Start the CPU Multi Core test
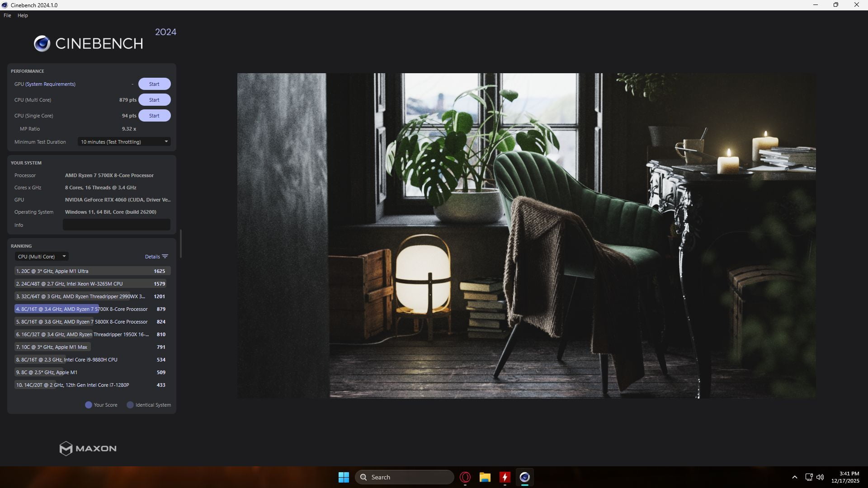This screenshot has width=868, height=488. [154, 100]
